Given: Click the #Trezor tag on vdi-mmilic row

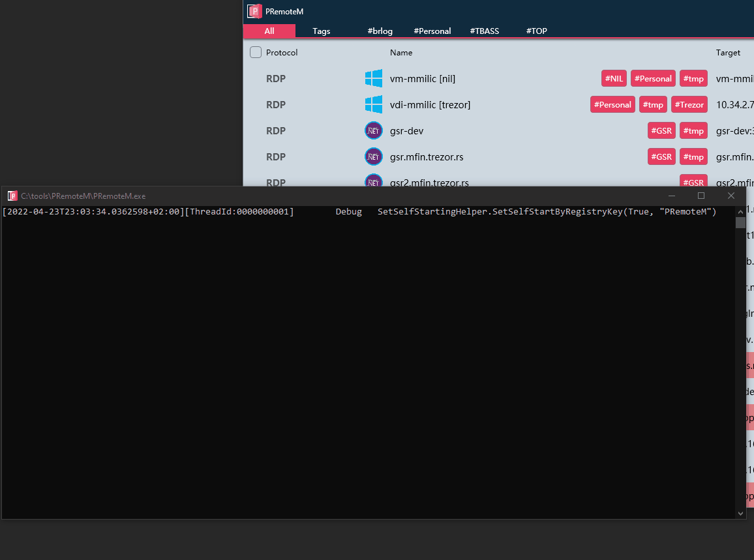Looking at the screenshot, I should coord(689,104).
